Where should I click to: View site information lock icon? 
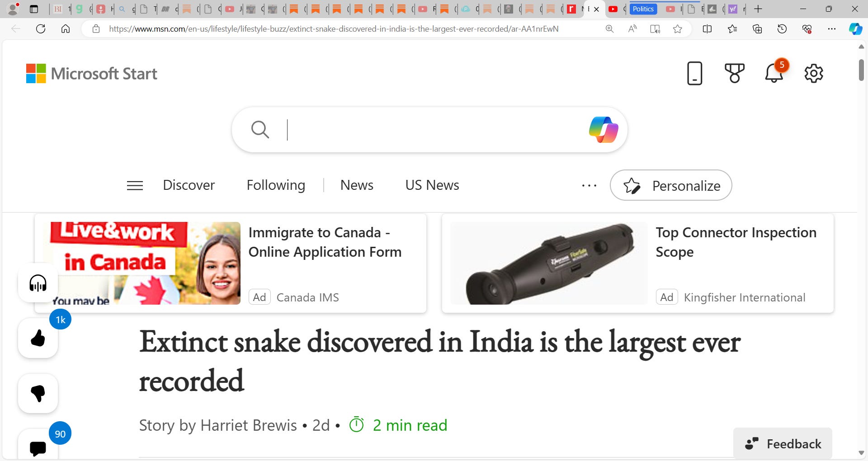[96, 29]
